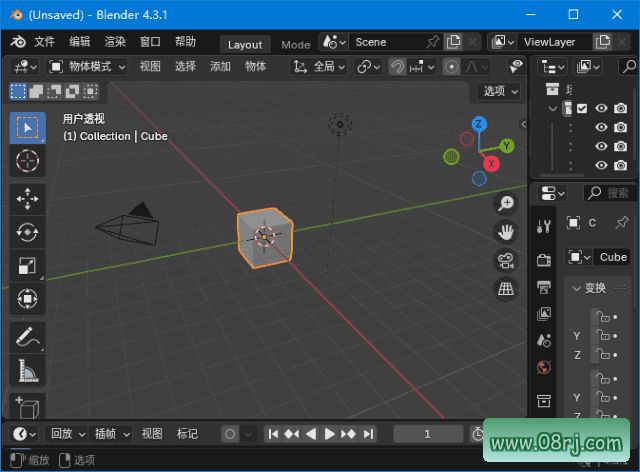Image resolution: width=640 pixels, height=472 pixels.
Task: Select the Rotate tool
Action: coord(27,233)
